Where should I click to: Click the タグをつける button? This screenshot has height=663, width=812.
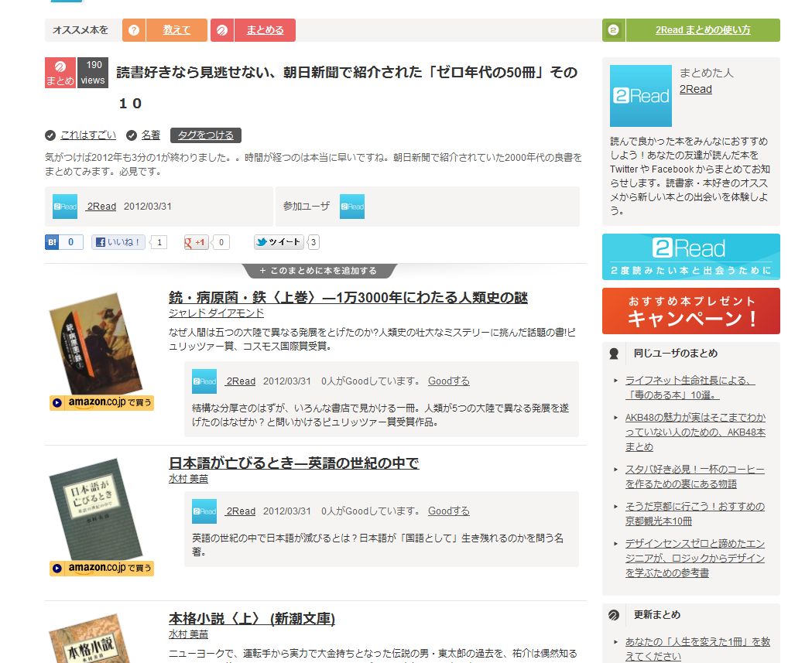tap(206, 135)
